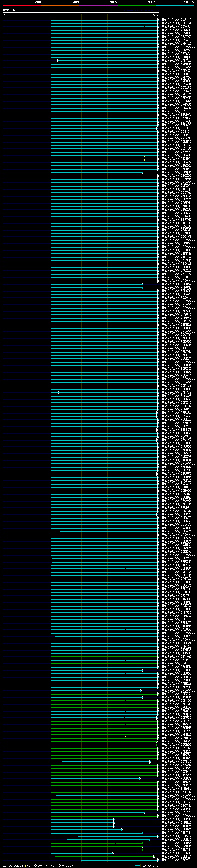This screenshot has height=868, width=197.
Task: Select hit label UniRef100_Q4SBM5
Action: pos(177,697)
